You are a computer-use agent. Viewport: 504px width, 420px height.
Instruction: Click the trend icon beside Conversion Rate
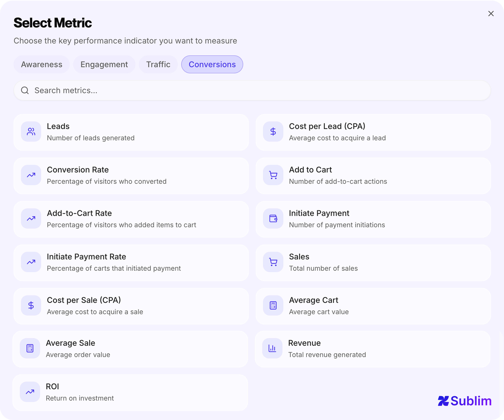coord(31,175)
